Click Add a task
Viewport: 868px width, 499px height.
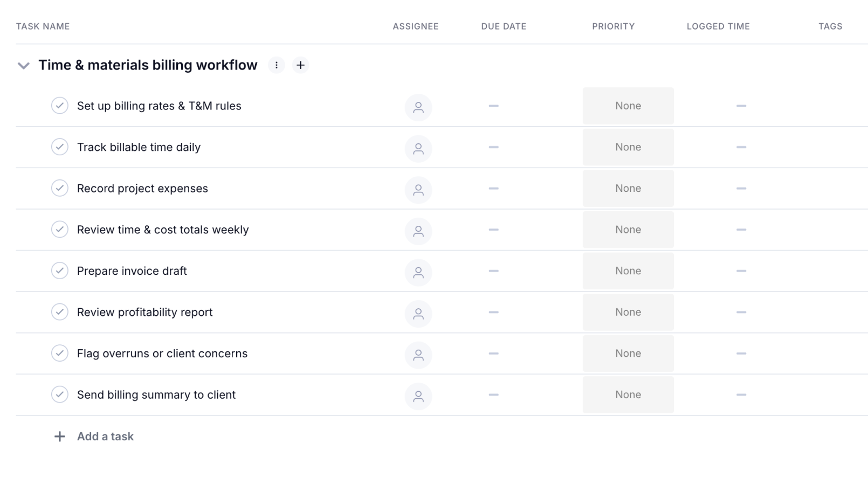[105, 436]
